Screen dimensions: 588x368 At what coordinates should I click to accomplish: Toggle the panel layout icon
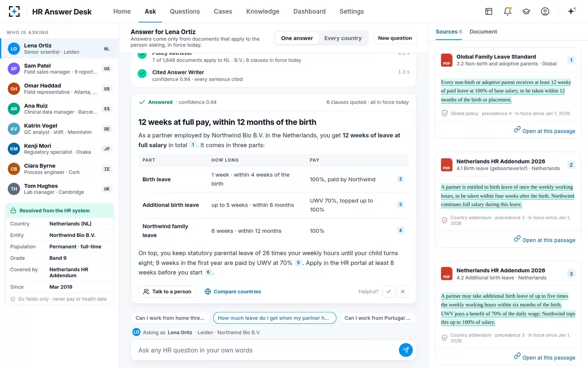tap(489, 11)
